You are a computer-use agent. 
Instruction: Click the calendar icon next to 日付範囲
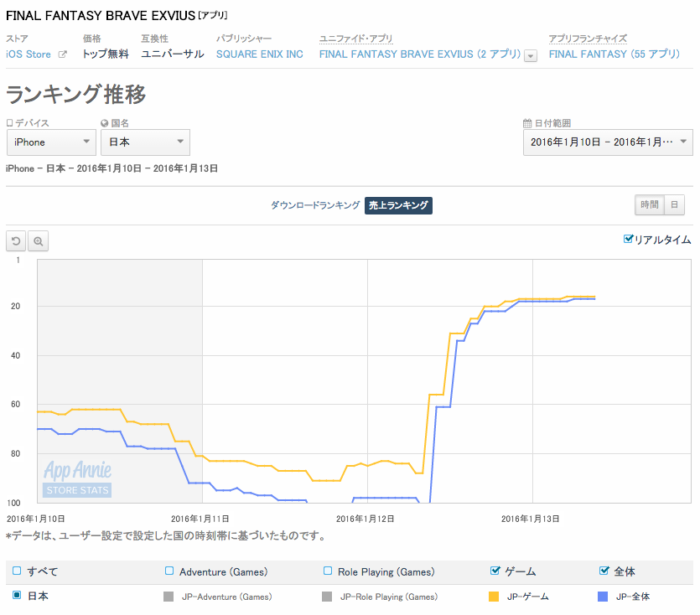527,123
